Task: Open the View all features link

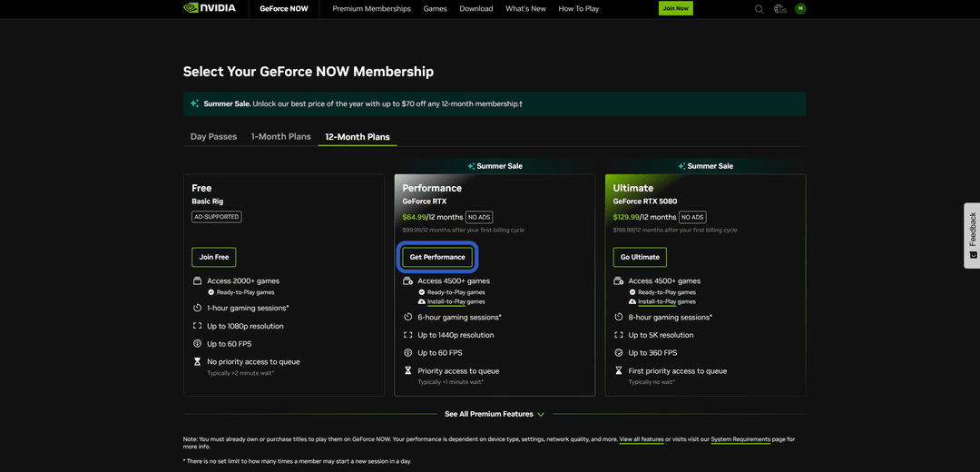Action: 642,439
